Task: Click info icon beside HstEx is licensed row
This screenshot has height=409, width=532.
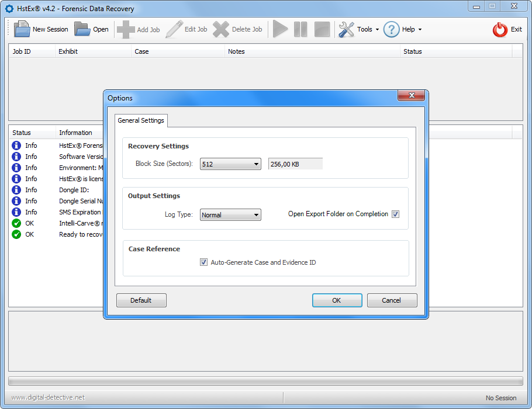Action: coord(16,179)
